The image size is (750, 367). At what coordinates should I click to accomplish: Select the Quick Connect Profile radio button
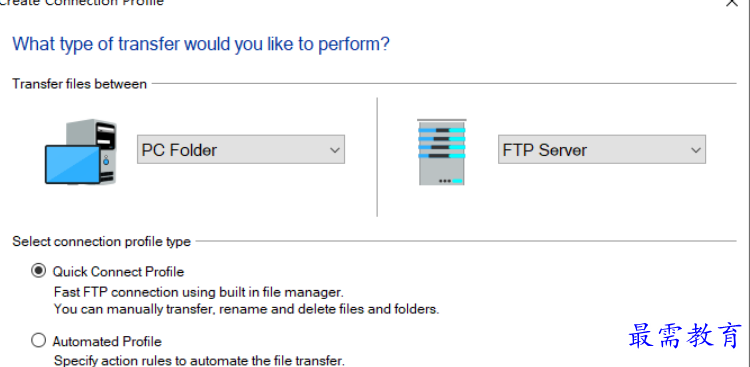[x=38, y=271]
